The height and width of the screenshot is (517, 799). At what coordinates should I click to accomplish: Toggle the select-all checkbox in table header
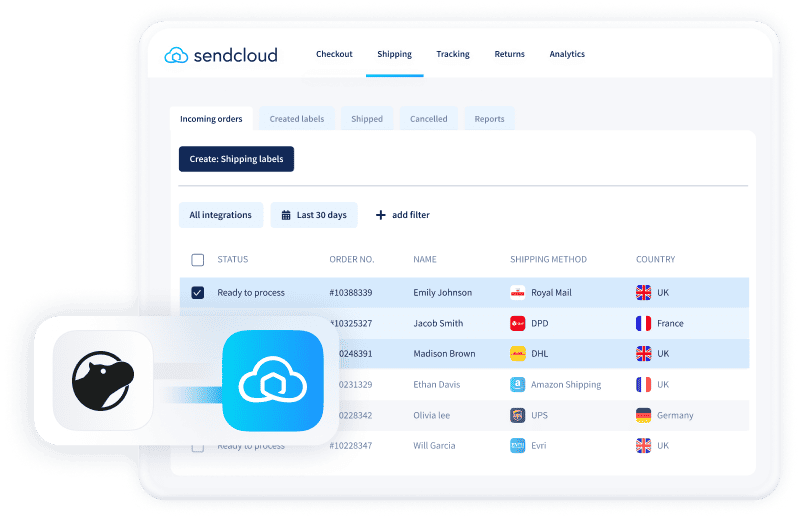click(x=197, y=260)
